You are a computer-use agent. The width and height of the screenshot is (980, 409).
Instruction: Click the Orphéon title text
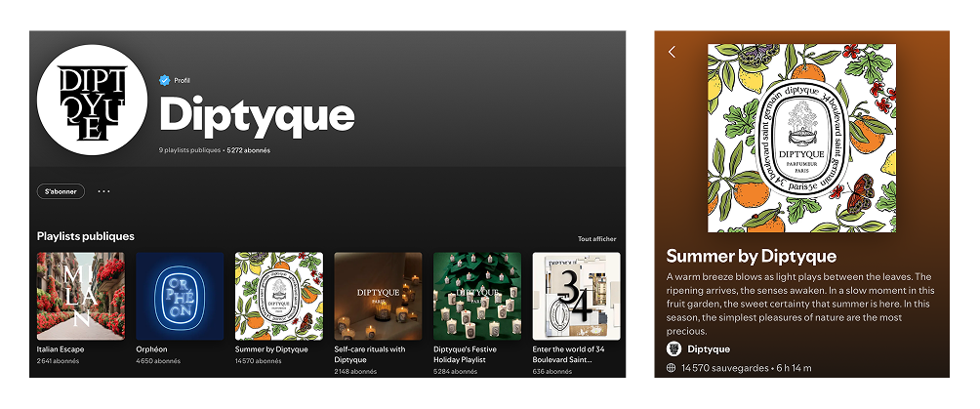tap(152, 349)
